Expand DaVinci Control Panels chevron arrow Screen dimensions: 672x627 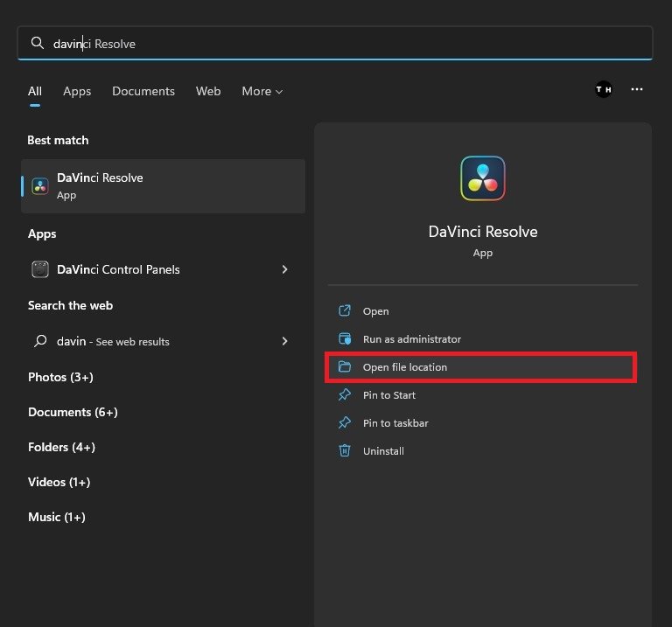point(284,269)
